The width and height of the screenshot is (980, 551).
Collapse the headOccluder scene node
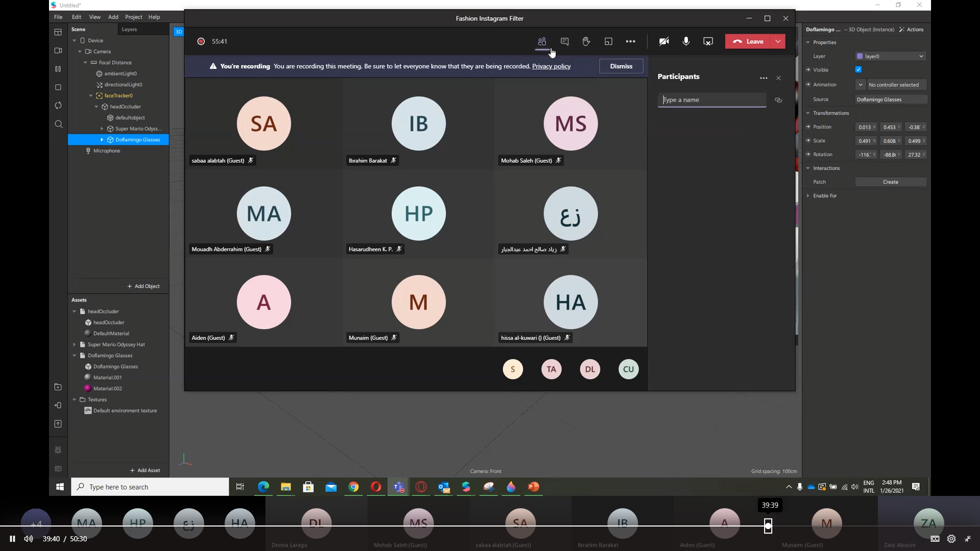[96, 107]
